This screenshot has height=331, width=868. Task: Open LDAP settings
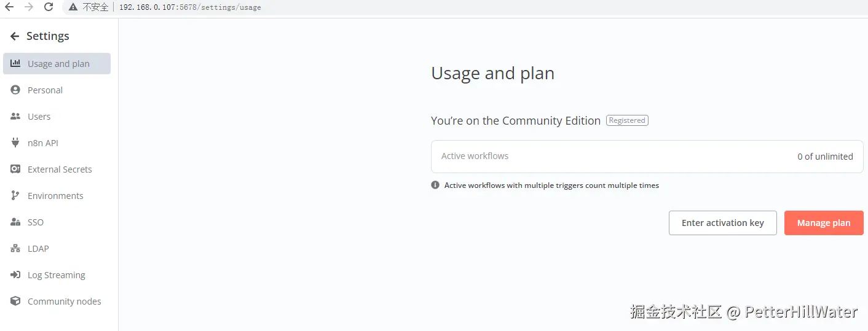(x=57, y=249)
